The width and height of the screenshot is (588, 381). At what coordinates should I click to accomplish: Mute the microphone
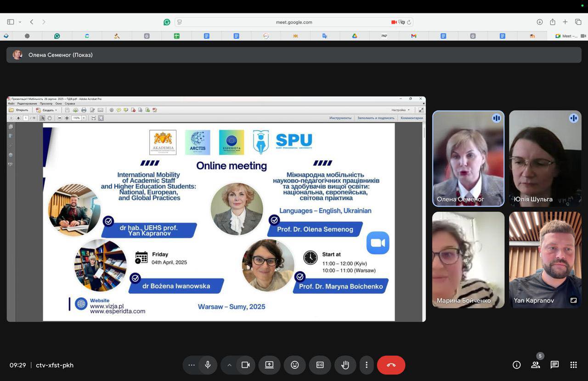208,365
